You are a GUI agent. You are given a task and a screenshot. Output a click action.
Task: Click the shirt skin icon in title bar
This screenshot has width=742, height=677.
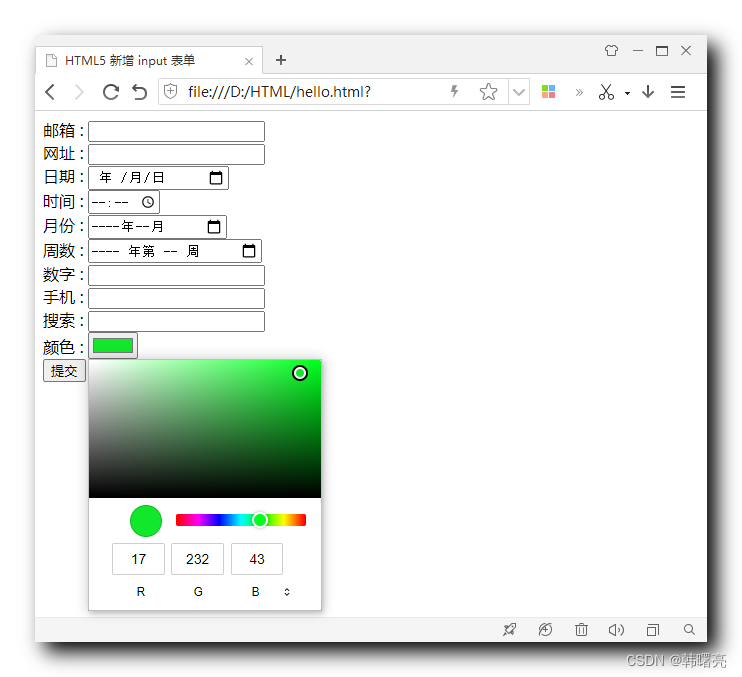click(x=611, y=51)
